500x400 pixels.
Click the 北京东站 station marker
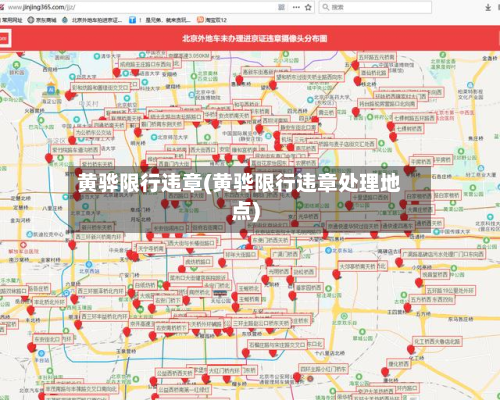click(x=328, y=250)
